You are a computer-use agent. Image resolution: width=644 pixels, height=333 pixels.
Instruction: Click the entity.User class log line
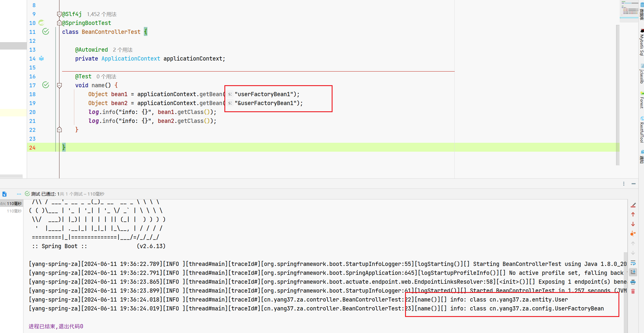[x=298, y=299]
